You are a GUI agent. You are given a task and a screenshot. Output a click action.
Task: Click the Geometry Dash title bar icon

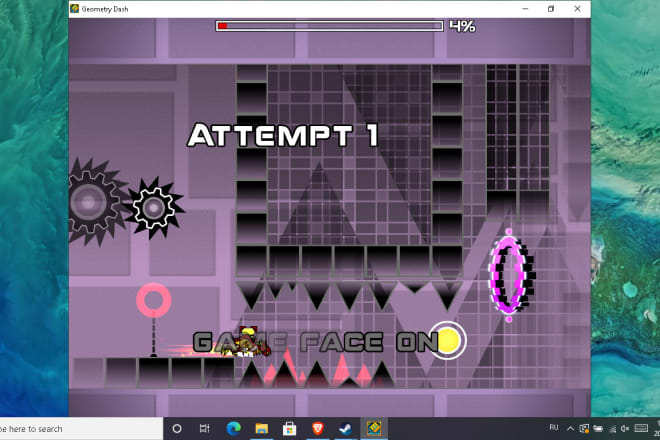coord(75,8)
